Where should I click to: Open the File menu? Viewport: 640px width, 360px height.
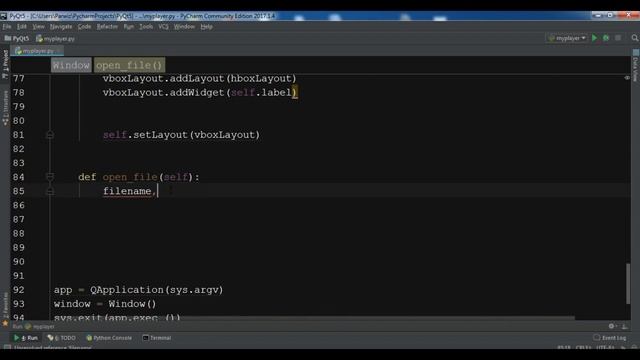tap(7, 27)
